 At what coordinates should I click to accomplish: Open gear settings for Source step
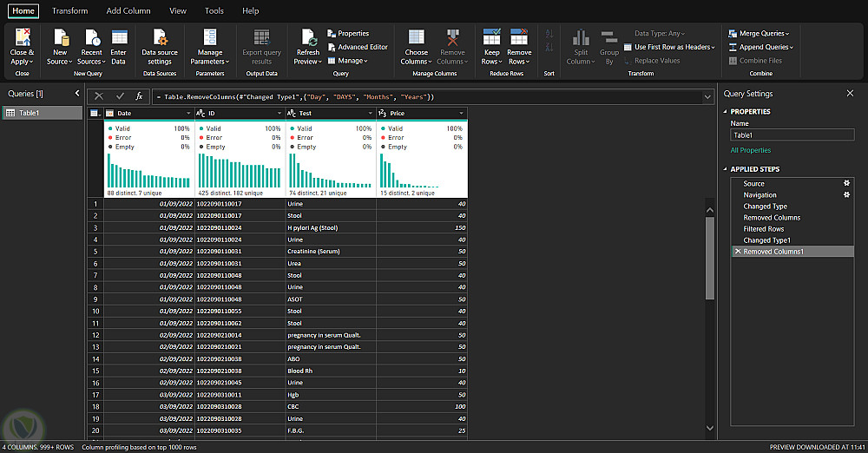coord(846,184)
